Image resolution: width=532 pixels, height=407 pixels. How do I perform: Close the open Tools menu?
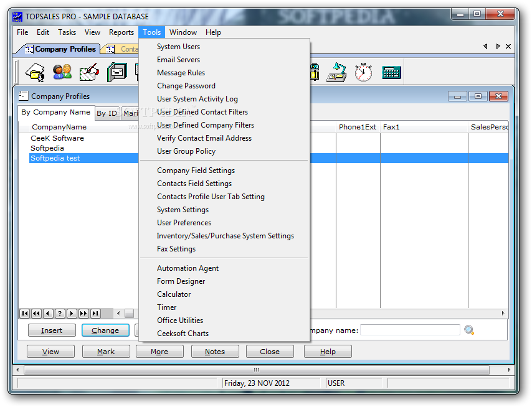click(151, 32)
